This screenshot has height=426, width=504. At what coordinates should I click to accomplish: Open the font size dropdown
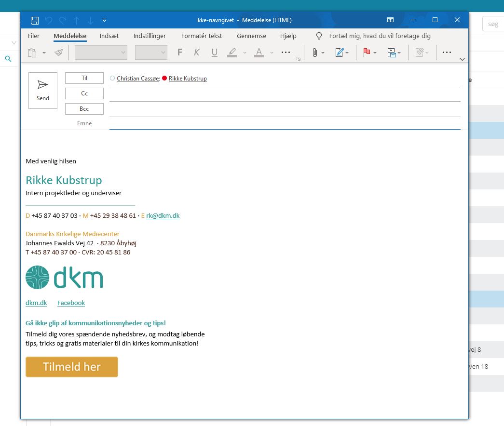[151, 53]
